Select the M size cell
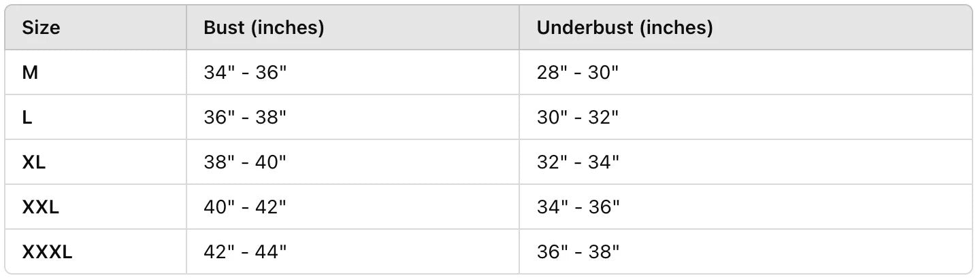The image size is (980, 280). [30, 73]
